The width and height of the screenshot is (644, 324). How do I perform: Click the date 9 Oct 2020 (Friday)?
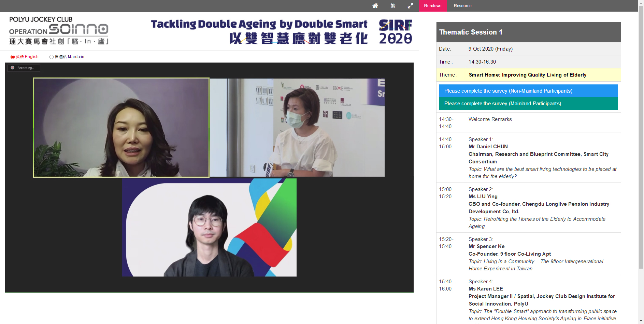tap(490, 49)
